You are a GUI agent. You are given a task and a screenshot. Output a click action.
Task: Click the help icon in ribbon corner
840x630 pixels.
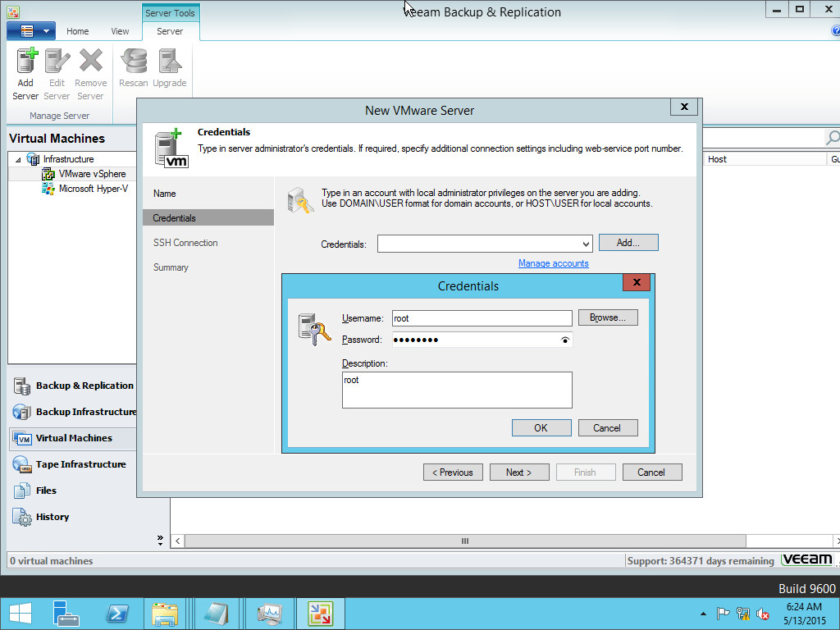(x=835, y=31)
